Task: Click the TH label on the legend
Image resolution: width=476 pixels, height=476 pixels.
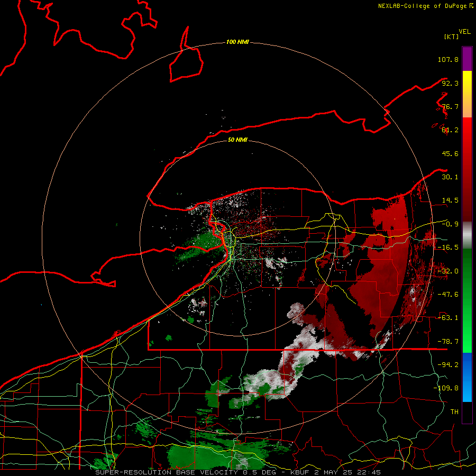Action: click(x=454, y=412)
